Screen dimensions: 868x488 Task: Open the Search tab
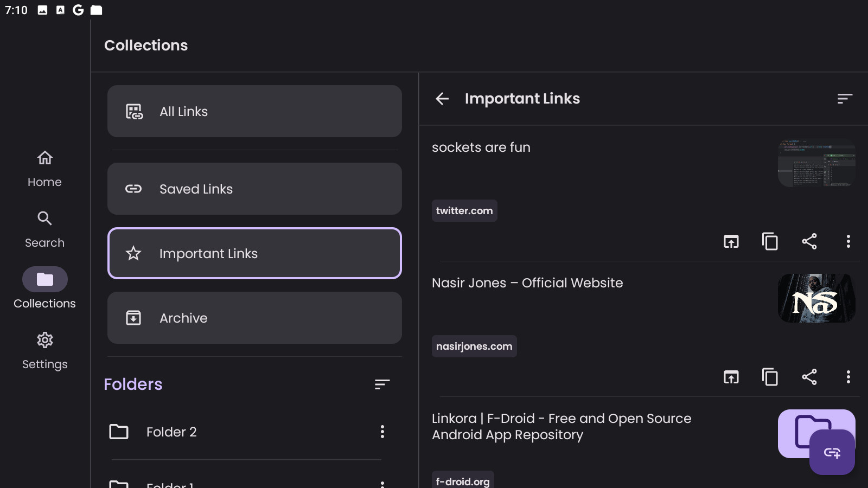[x=44, y=229]
